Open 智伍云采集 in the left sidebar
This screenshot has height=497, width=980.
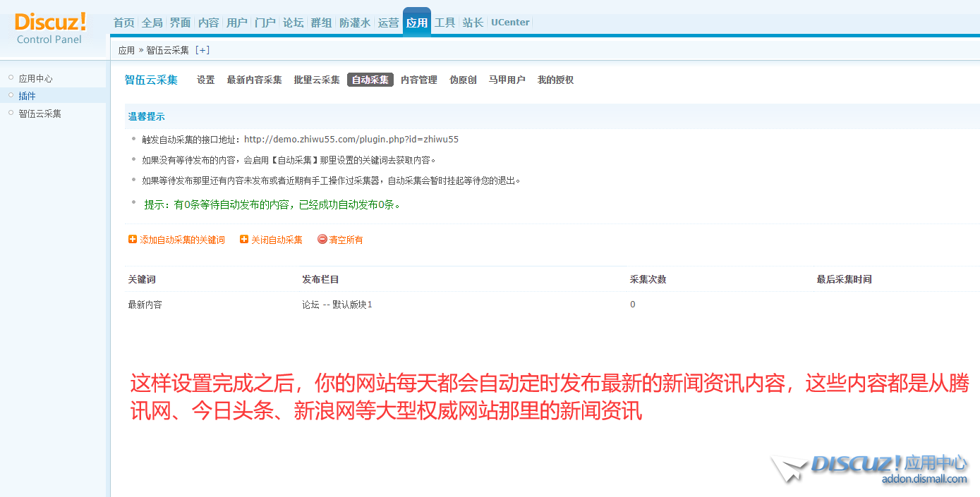(40, 113)
